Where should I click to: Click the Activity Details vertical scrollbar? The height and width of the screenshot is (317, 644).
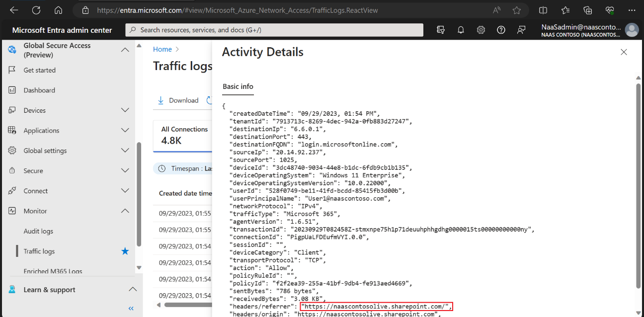coord(639,185)
